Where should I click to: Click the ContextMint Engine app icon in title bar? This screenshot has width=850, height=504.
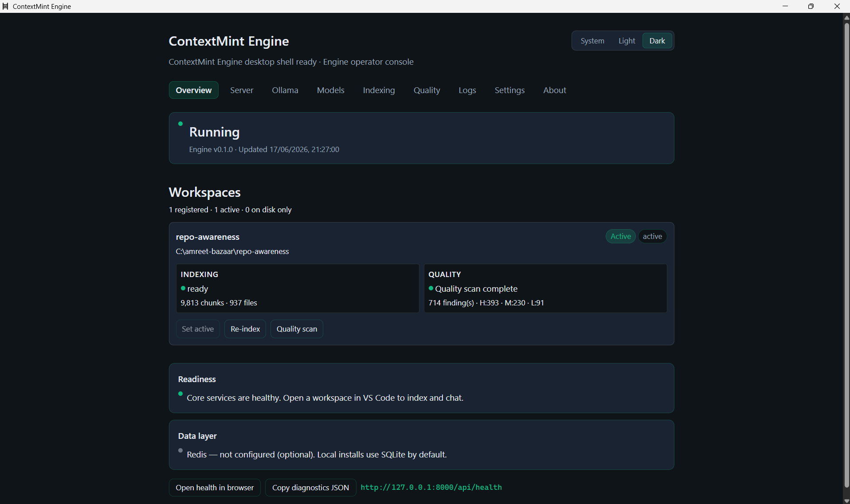pyautogui.click(x=5, y=6)
